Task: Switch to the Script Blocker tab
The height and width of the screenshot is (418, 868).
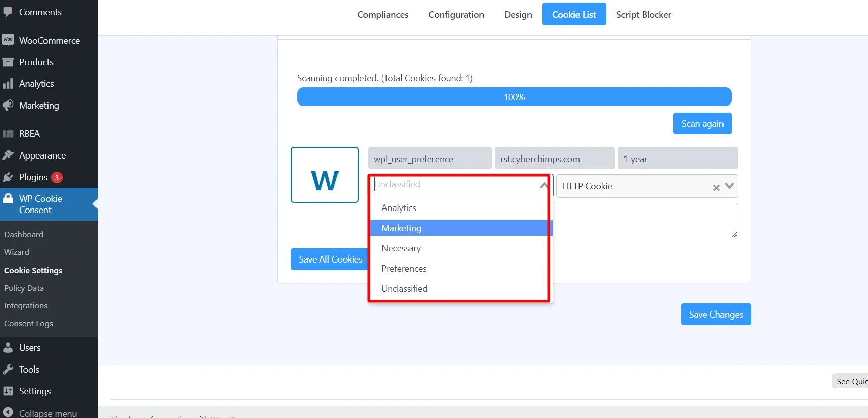Action: 643,15
